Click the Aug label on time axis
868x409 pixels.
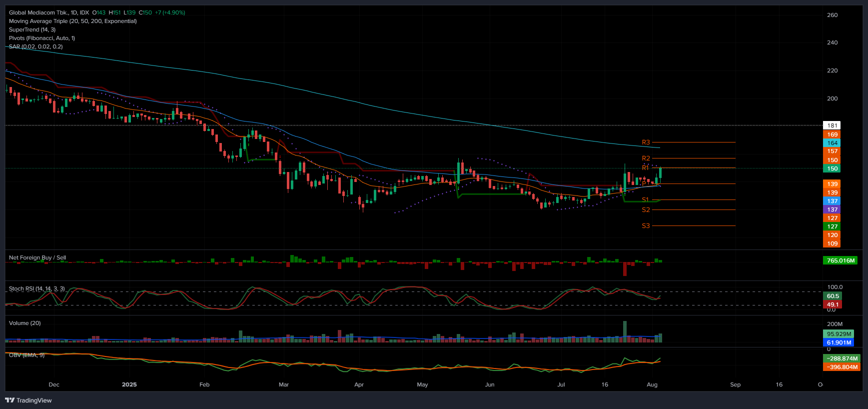(652, 384)
